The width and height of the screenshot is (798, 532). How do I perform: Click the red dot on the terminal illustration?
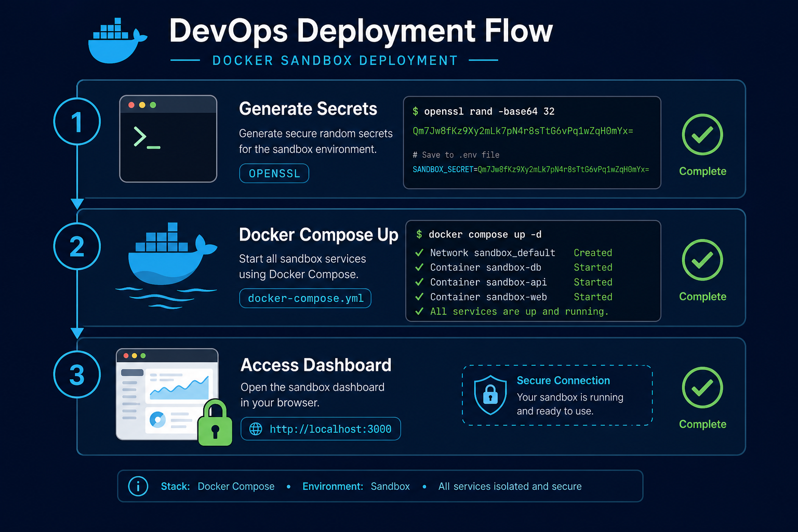pos(131,105)
